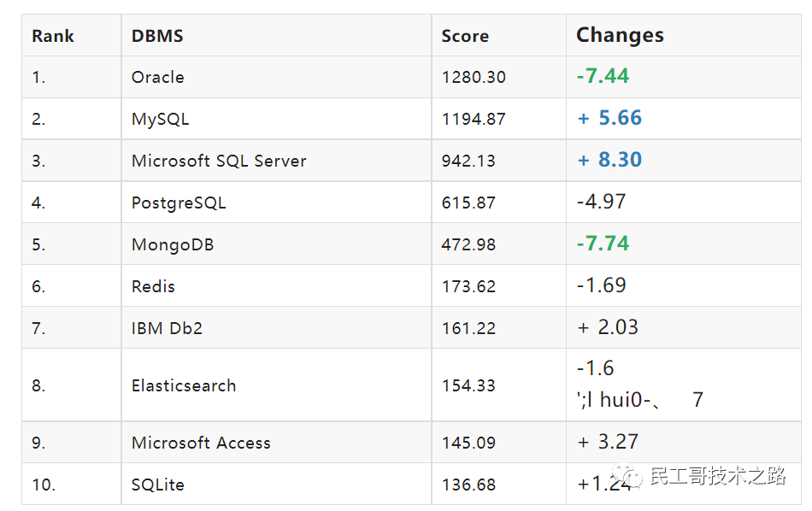This screenshot has width=812, height=511.
Task: Click rank number 4. in PostgreSQL row
Action: point(38,203)
